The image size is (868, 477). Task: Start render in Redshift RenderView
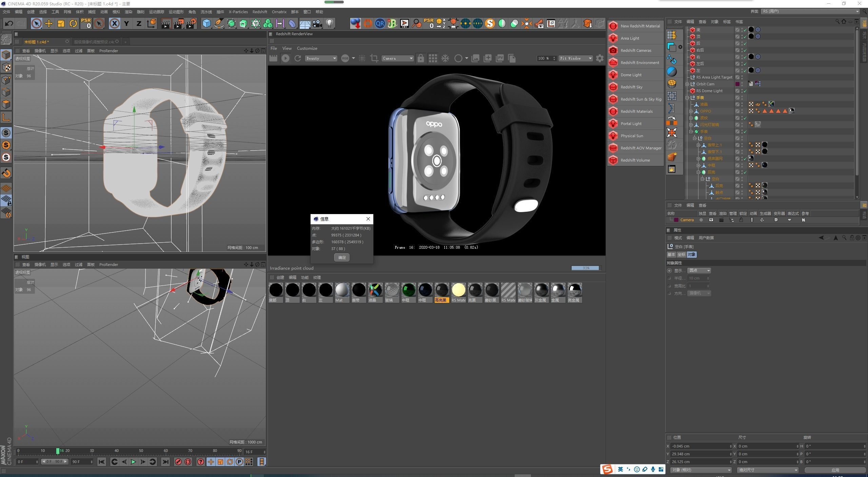[x=285, y=58]
